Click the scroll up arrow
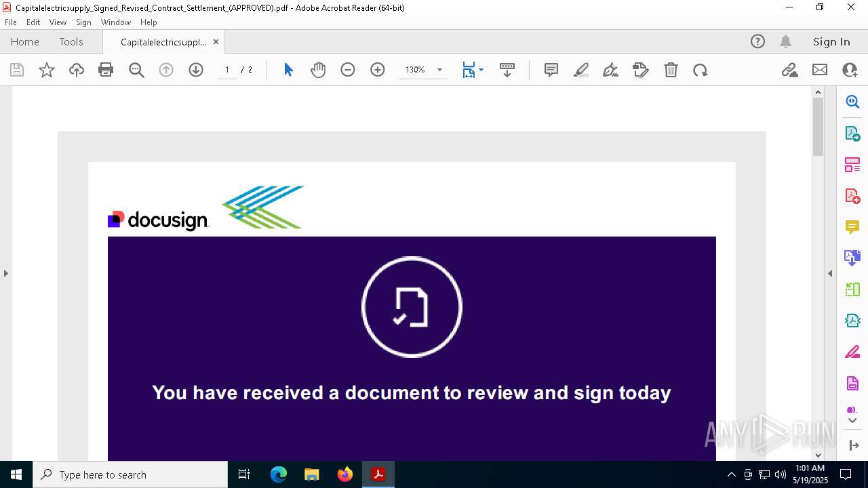Image resolution: width=868 pixels, height=488 pixels. 818,92
